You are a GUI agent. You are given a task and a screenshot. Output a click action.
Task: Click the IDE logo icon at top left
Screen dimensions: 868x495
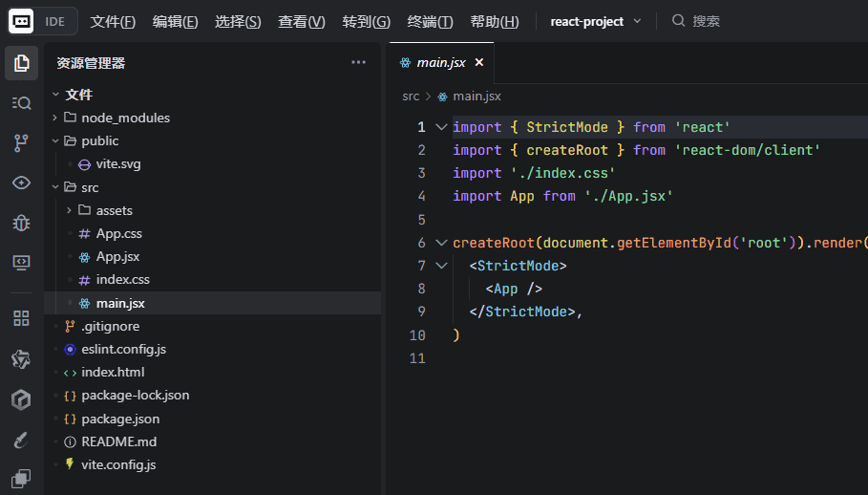point(21,21)
